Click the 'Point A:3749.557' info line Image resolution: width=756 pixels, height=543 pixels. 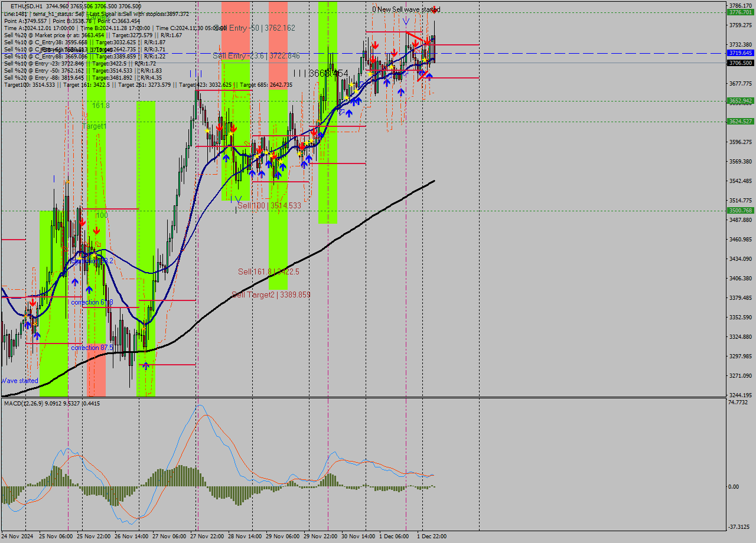(71, 21)
